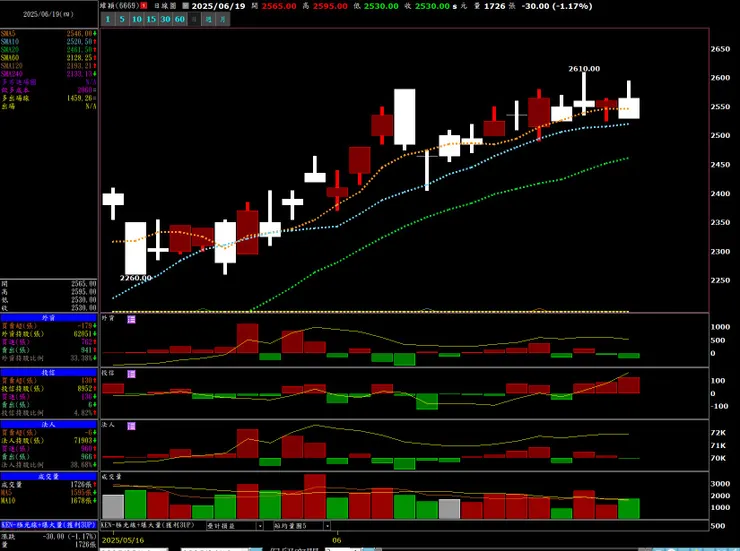Image resolution: width=740 pixels, height=551 pixels.
Task: Switch to 15-minute chart interval
Action: tap(151, 19)
